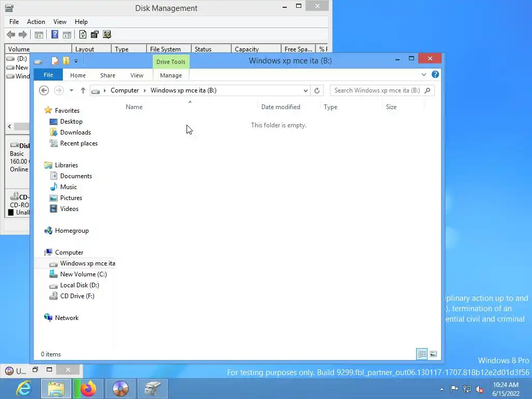Open the Home ribbon tab
Viewport: 532px width, 399px height.
(78, 75)
